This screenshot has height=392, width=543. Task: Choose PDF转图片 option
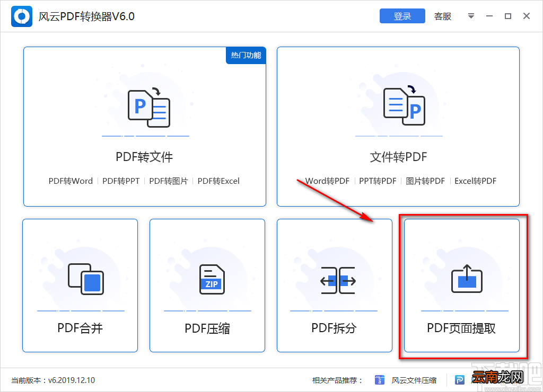pyautogui.click(x=169, y=181)
